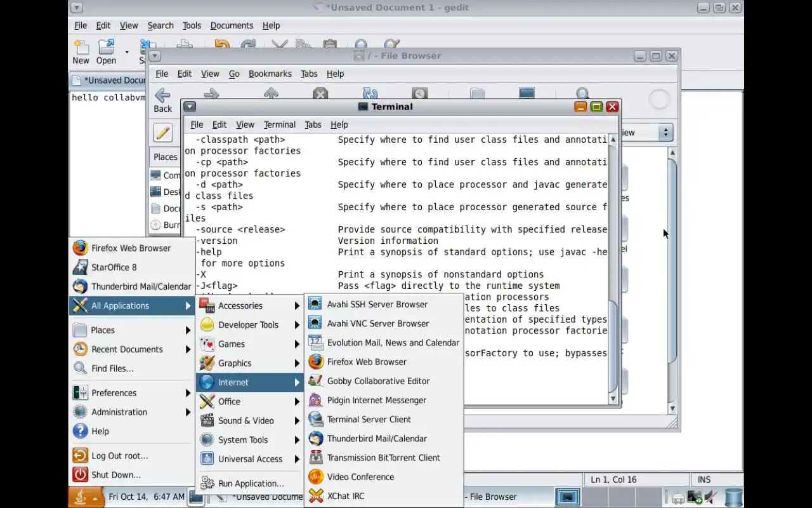
Task: Open Find Files... from the main menu
Action: point(131,368)
